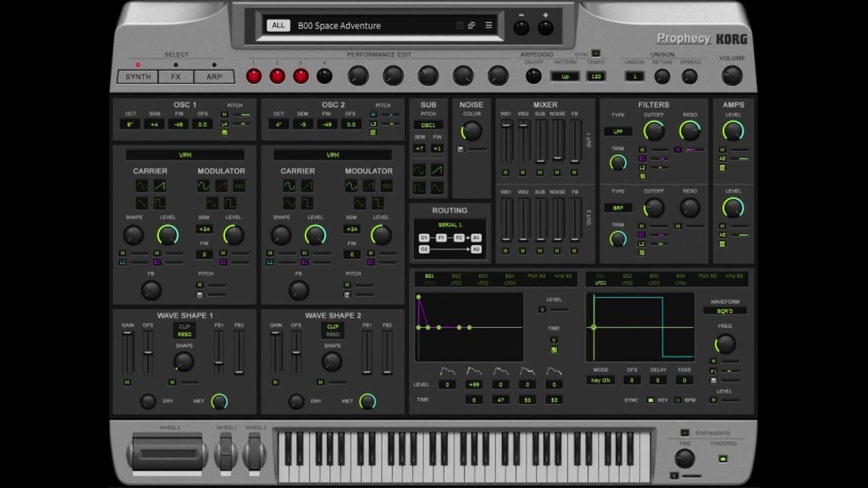Select the Amp EG tab in LFO panel
The height and width of the screenshot is (488, 868).
734,277
